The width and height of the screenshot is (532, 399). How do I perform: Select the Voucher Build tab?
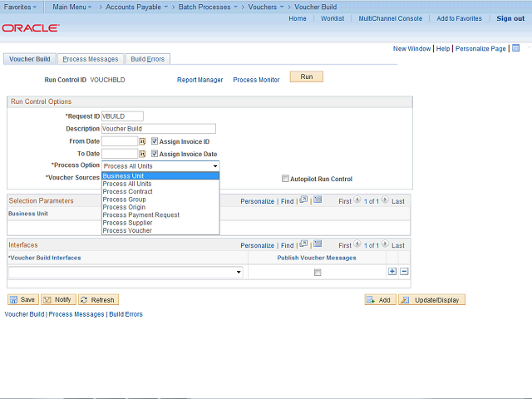click(30, 59)
